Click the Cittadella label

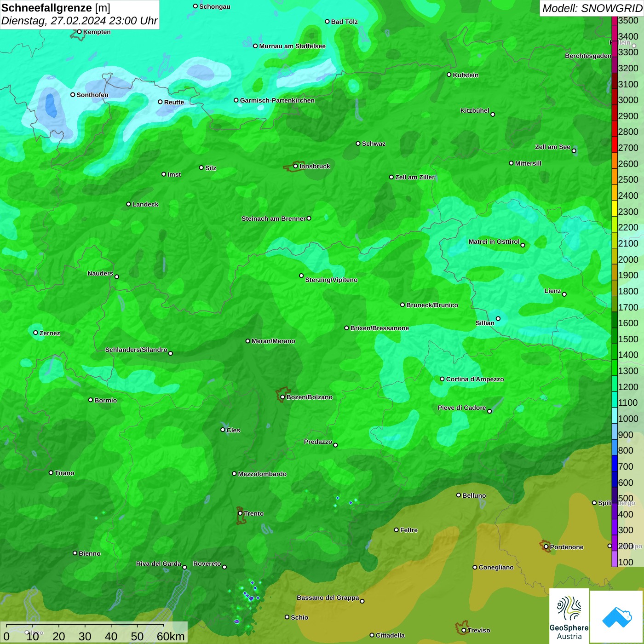click(390, 635)
